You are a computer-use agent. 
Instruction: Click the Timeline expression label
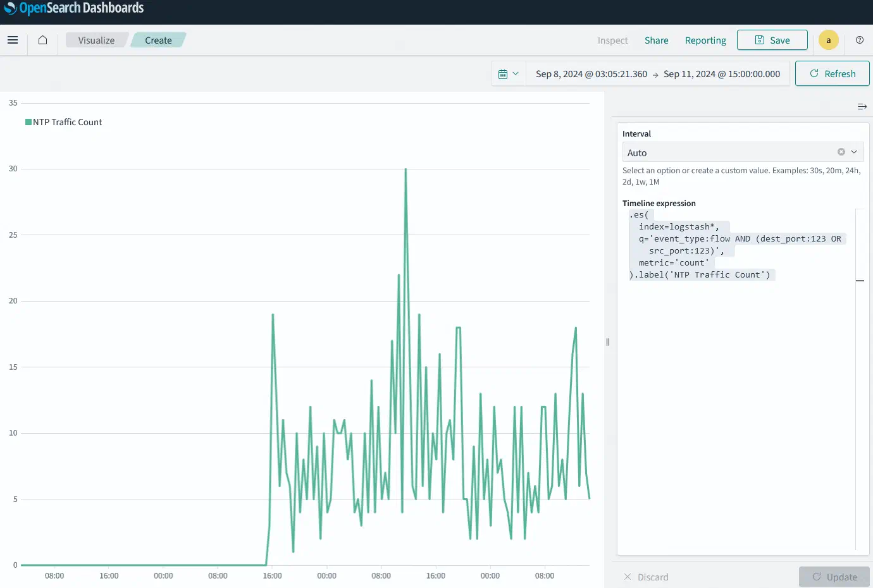pyautogui.click(x=659, y=203)
